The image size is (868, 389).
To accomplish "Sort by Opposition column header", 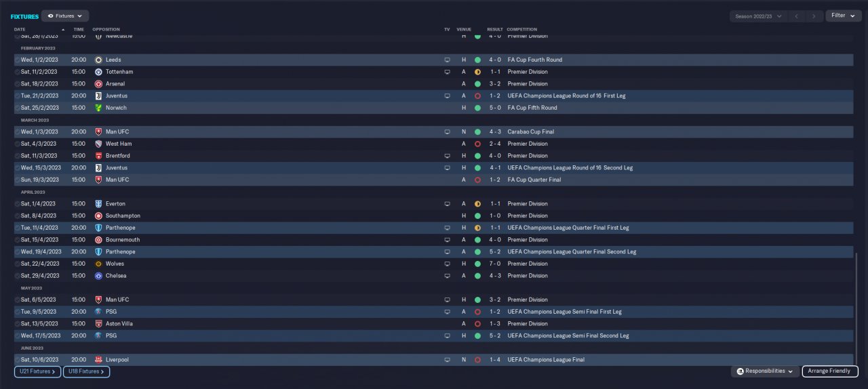I will (106, 29).
